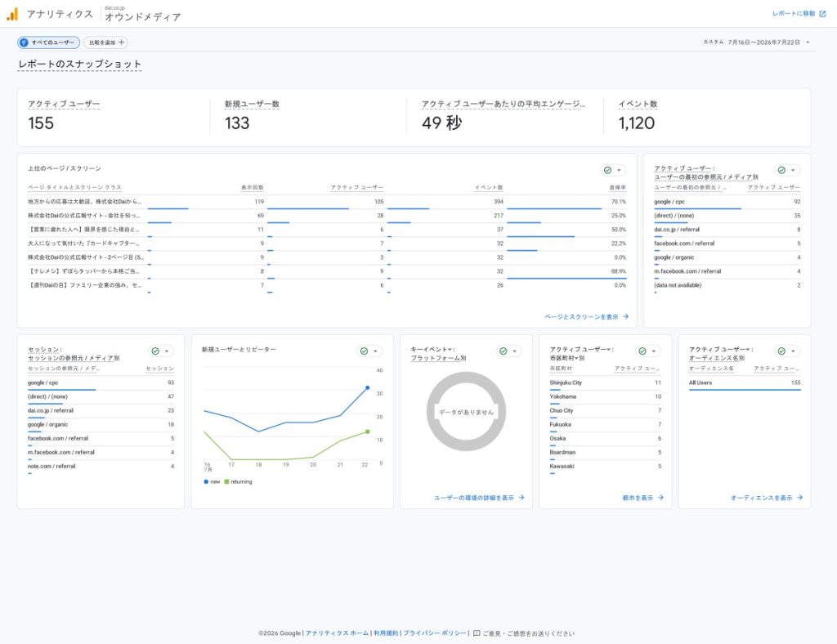Open the ページとスクリーンを表示 link
The image size is (837, 644).
[586, 317]
